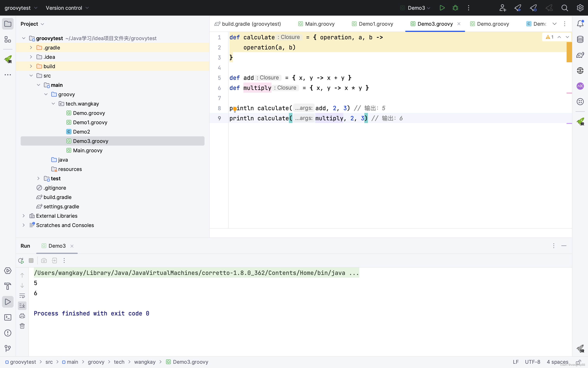Change the 4 spaces indent setting
588x368 pixels.
pyautogui.click(x=557, y=362)
